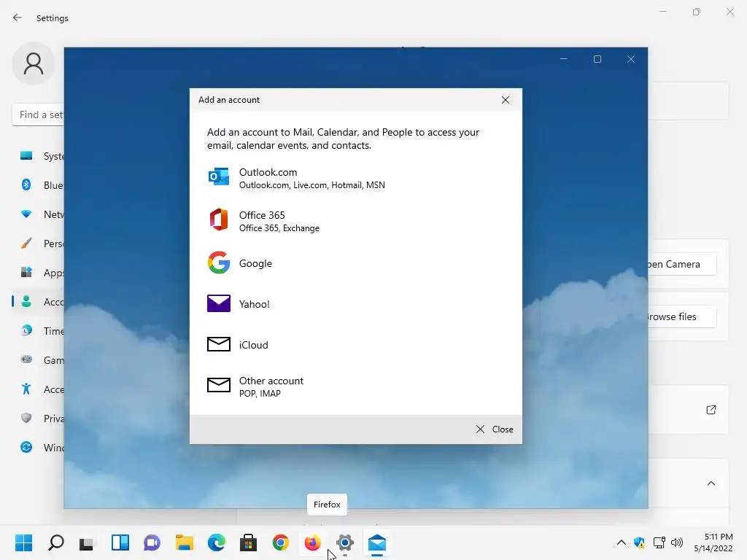Select Accounts category in Settings sidebar
This screenshot has height=560, width=747.
[38, 302]
